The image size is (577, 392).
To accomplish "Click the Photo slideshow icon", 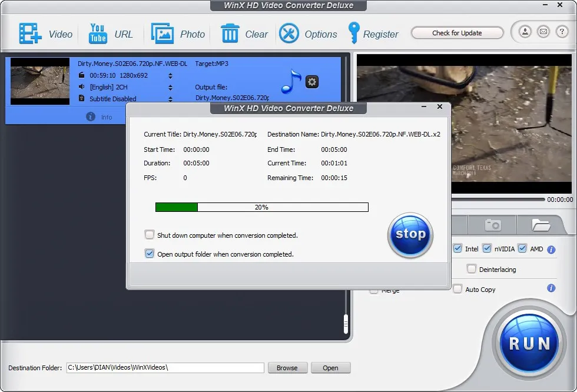I will [x=162, y=34].
